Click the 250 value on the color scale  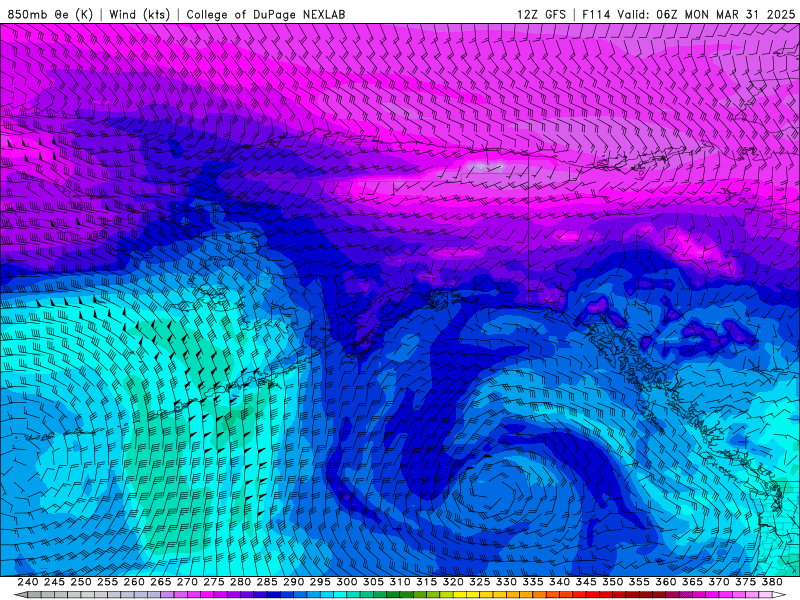(x=81, y=582)
